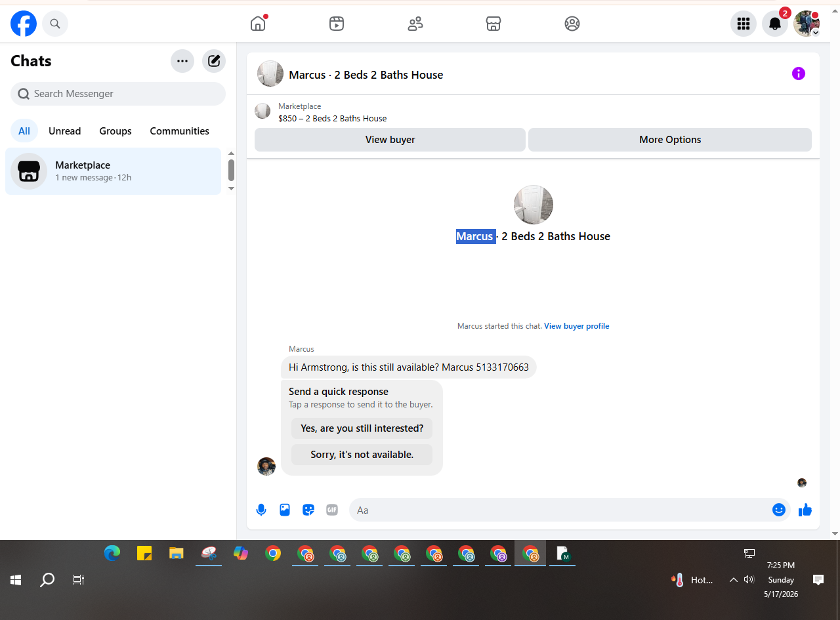Start a new message with compose icon

pos(214,61)
